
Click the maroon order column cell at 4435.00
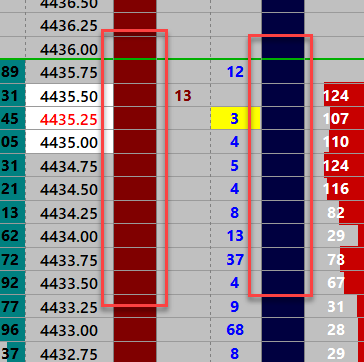click(x=135, y=142)
